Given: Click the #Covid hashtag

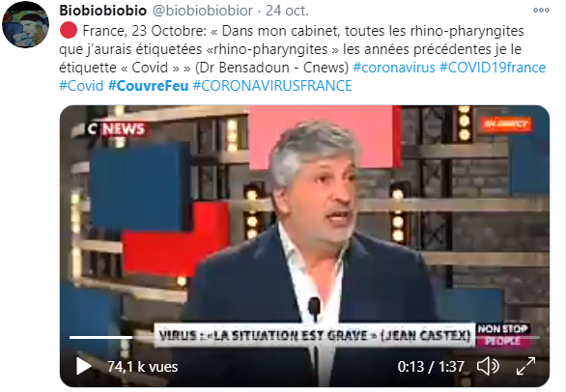Looking at the screenshot, I should pyautogui.click(x=81, y=86).
